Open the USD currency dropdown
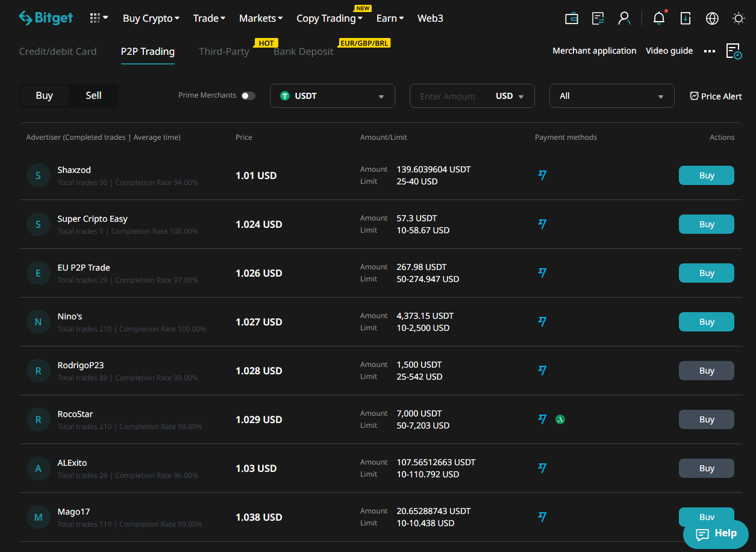 [x=510, y=96]
